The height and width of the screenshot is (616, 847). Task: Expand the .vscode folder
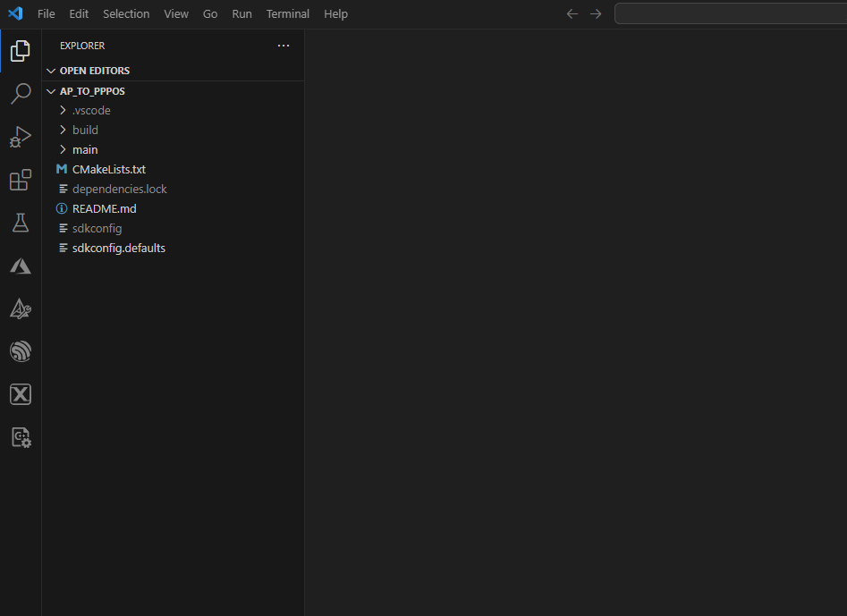(x=63, y=110)
